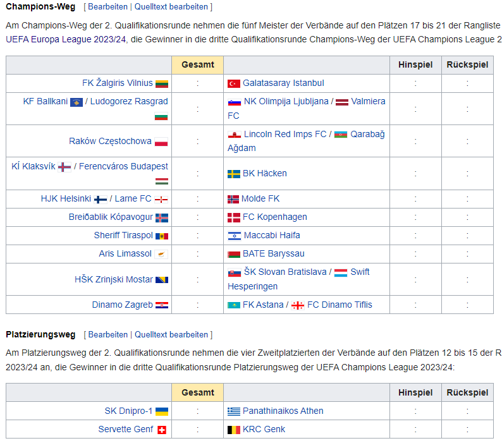The height and width of the screenshot is (448, 502).
Task: Click the Cyprus flag next to Aris Limassol
Action: 161,254
